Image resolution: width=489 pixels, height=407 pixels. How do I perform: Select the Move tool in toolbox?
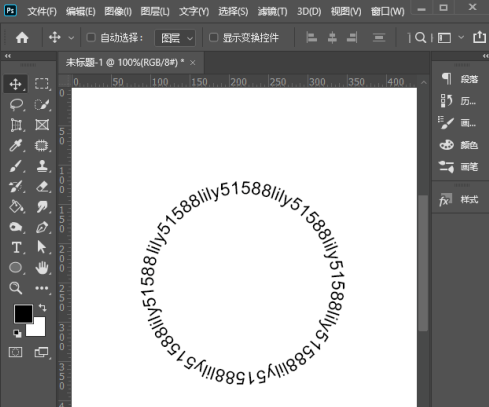pos(16,84)
